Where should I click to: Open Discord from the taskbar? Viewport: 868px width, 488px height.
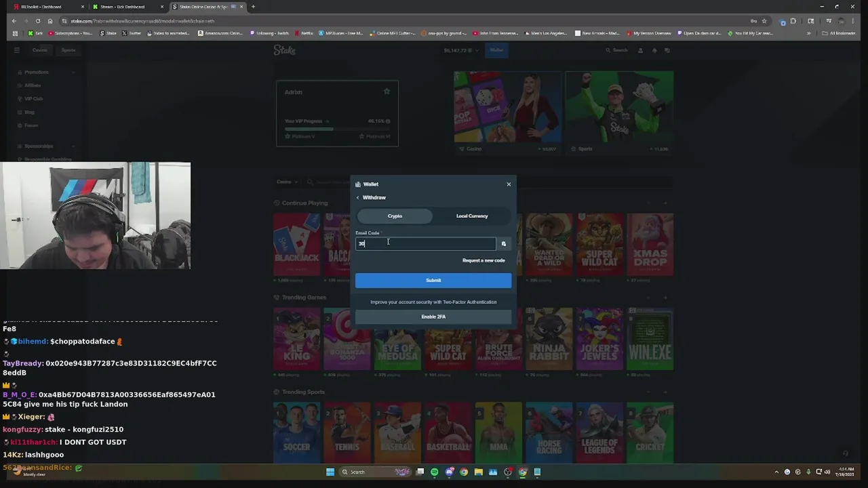click(x=449, y=472)
